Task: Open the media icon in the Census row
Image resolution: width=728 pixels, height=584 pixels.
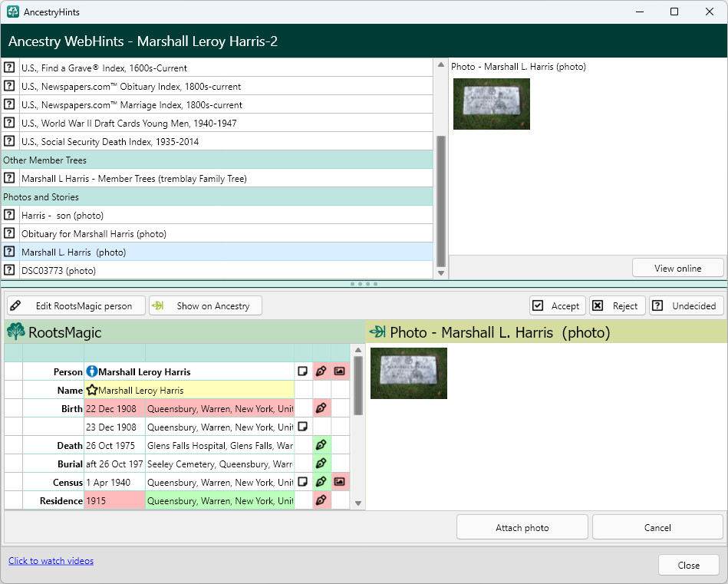Action: click(340, 482)
